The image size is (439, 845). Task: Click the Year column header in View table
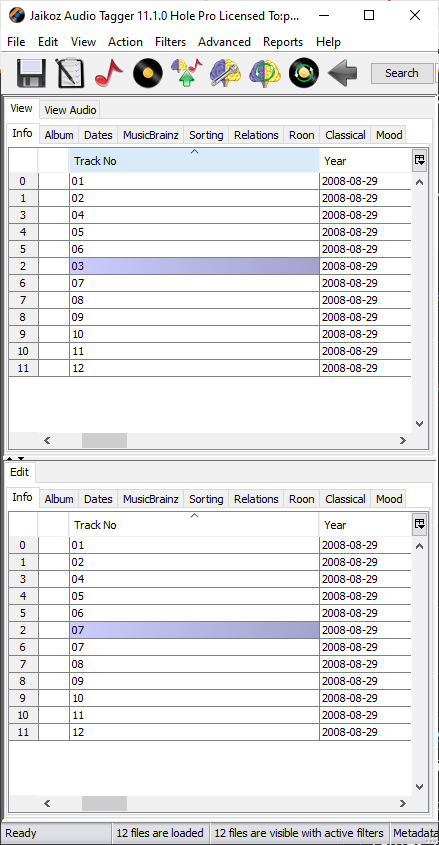(365, 161)
